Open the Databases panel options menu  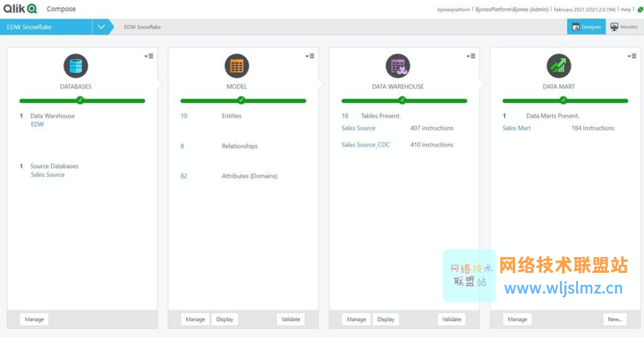149,56
